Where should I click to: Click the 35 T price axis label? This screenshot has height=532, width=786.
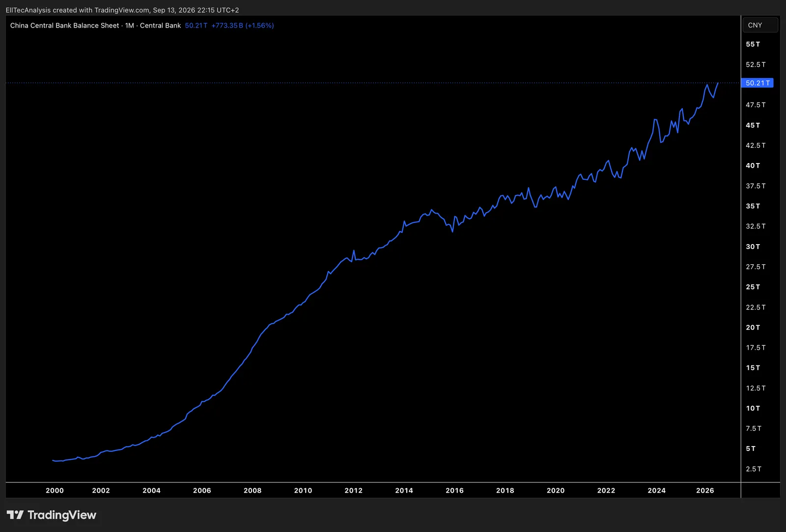pyautogui.click(x=753, y=206)
